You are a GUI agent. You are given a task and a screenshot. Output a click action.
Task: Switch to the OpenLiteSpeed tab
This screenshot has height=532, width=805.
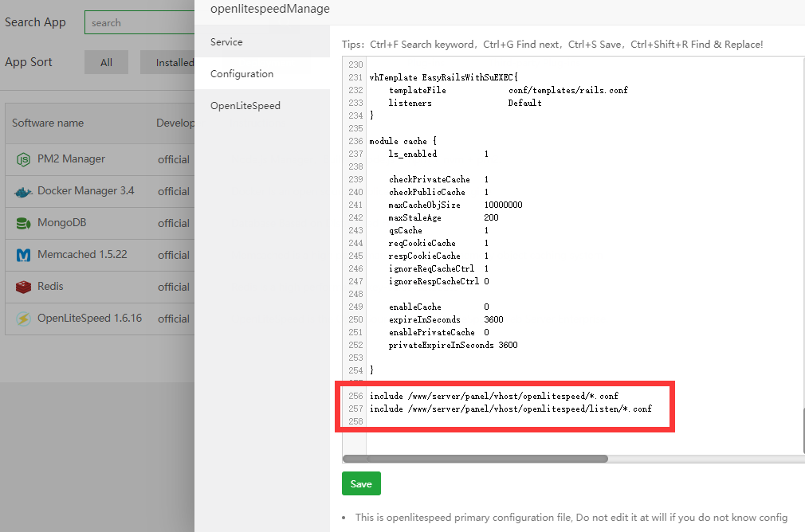[262, 106]
